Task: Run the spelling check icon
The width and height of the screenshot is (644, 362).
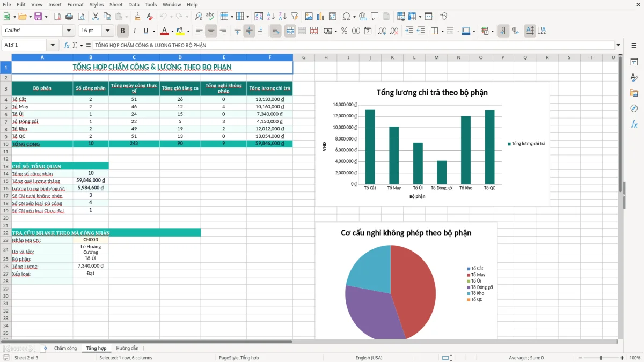Action: click(x=210, y=17)
